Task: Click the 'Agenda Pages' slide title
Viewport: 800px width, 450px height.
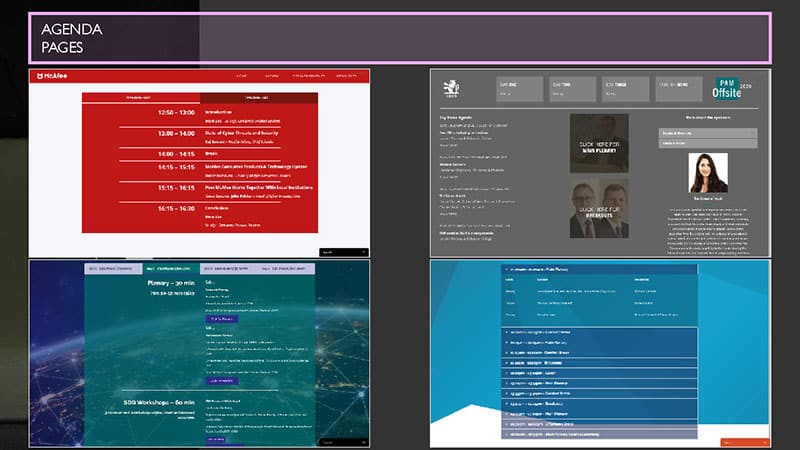Action: click(72, 38)
